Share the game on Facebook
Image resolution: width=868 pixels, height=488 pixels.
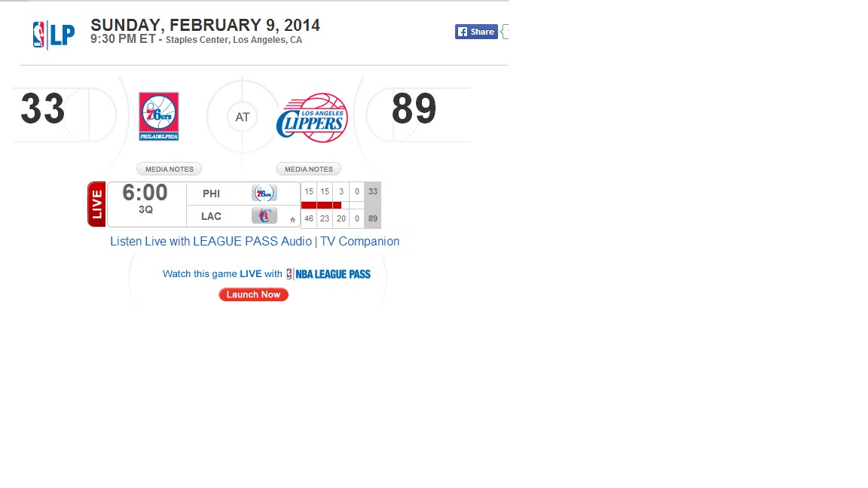(x=476, y=32)
